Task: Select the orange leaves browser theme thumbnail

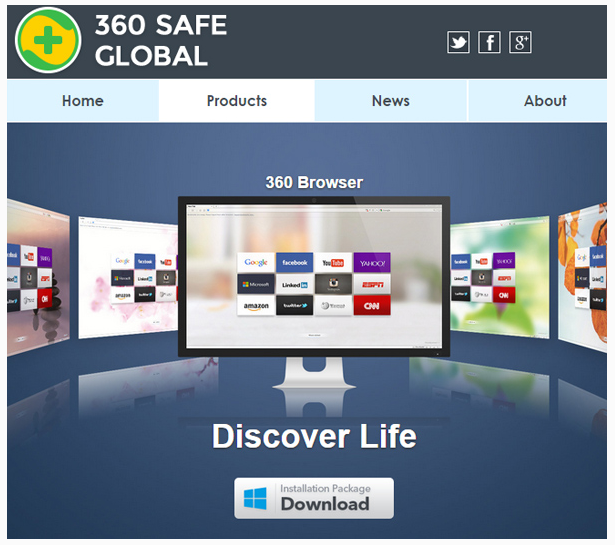Action: click(x=582, y=278)
